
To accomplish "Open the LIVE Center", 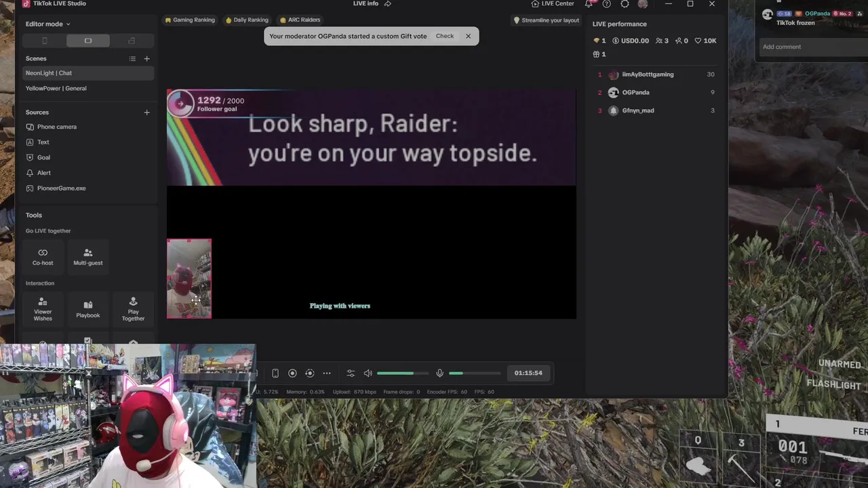I will (x=553, y=4).
